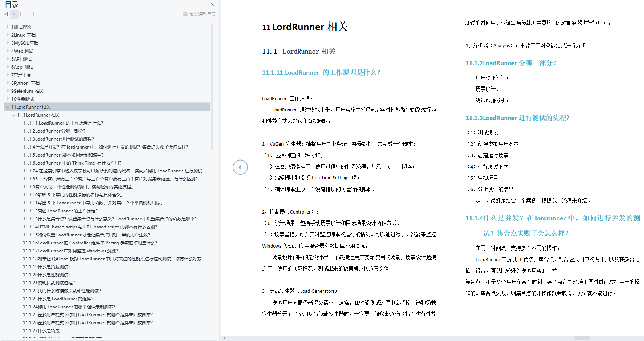Expand the 10性能测试 chapter
Image resolution: width=644 pixels, height=341 pixels.
click(x=8, y=99)
